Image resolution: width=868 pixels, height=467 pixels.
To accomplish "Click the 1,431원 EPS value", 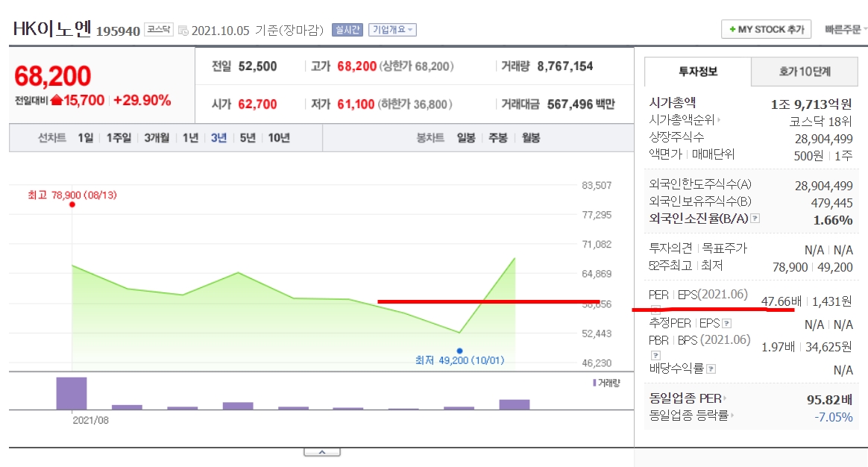I will point(832,301).
